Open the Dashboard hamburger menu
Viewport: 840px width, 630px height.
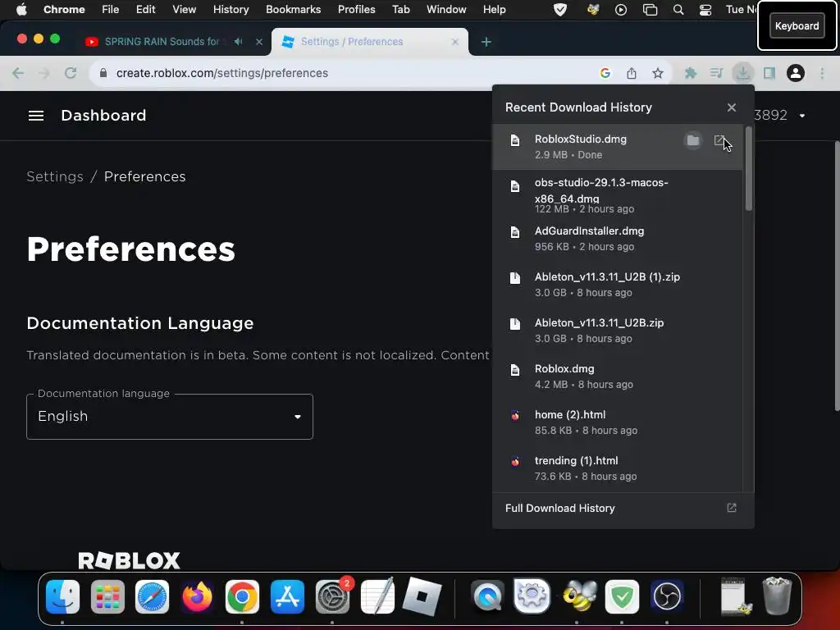point(36,116)
